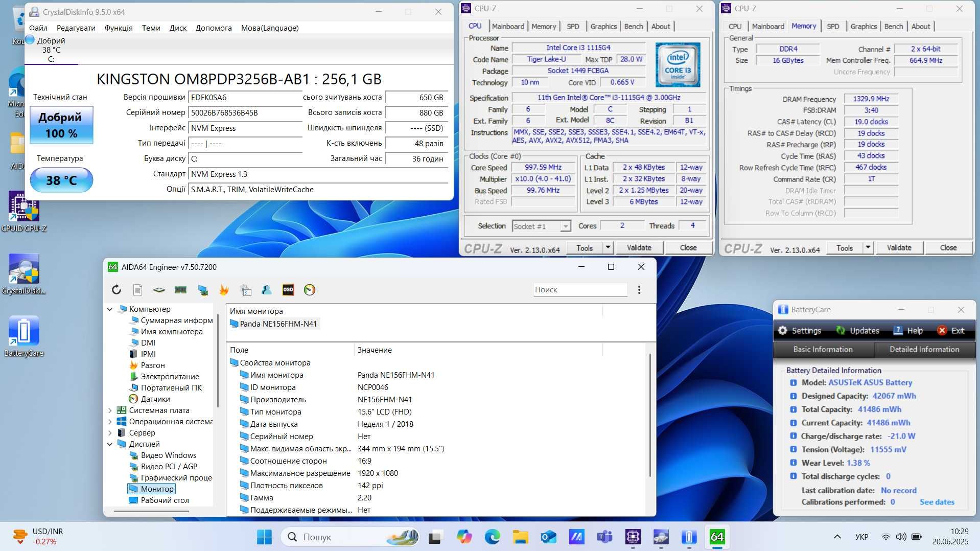Expand the Системная плата tree node

click(x=110, y=410)
